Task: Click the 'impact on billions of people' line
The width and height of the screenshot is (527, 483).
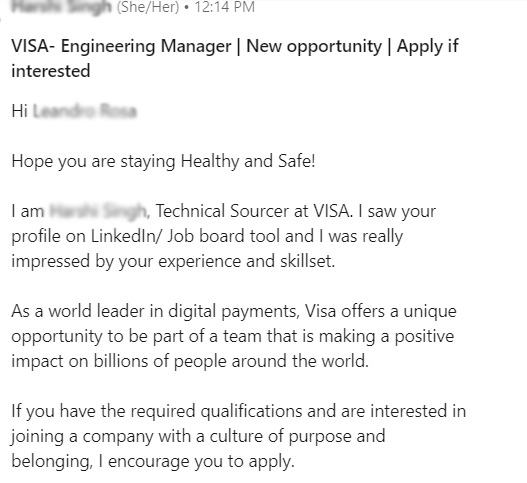Action: pos(119,361)
